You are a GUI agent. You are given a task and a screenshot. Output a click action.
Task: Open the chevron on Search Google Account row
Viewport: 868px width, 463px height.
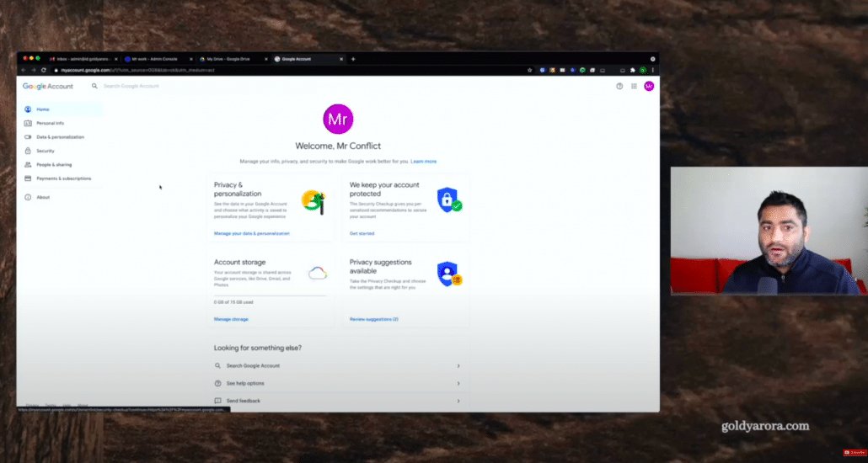[x=458, y=366]
